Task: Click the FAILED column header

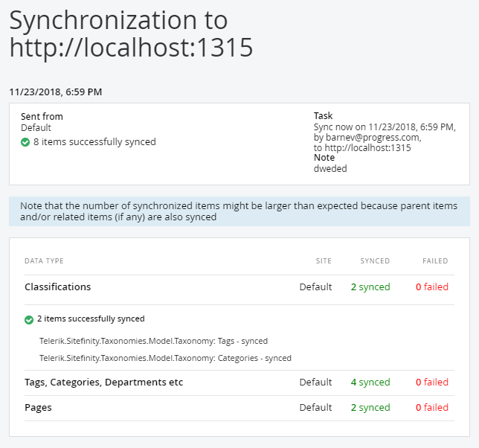Action: point(435,261)
